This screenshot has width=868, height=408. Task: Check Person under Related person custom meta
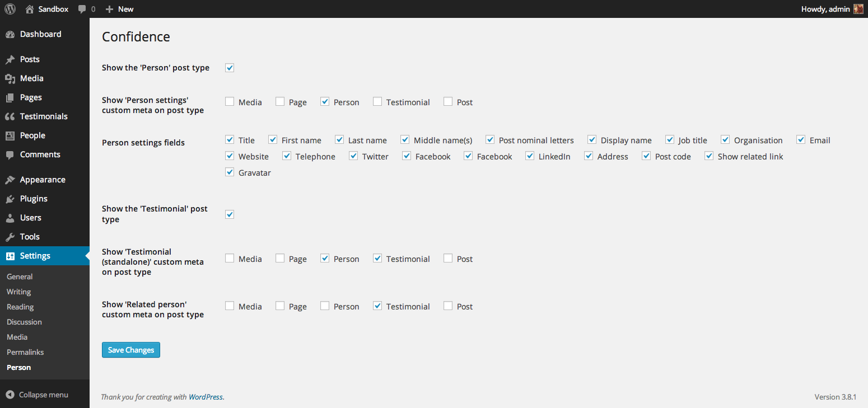(x=325, y=306)
